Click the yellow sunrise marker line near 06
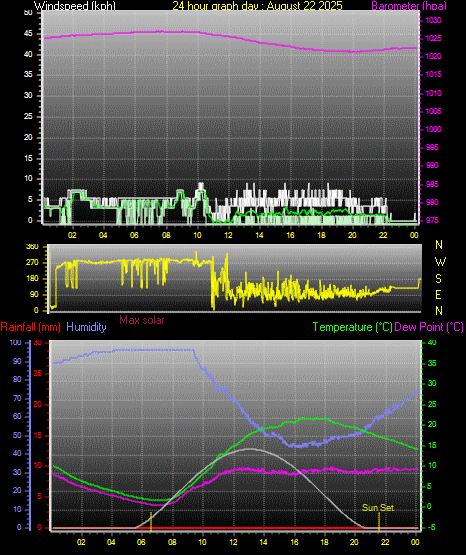 [x=151, y=521]
